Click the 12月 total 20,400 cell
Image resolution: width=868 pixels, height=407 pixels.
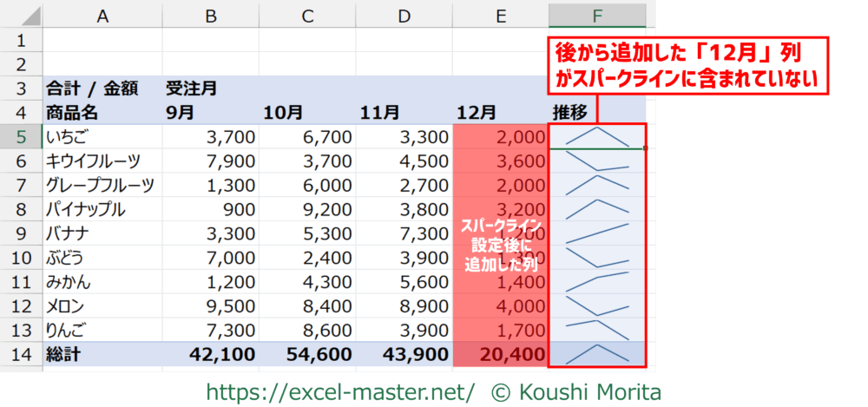(500, 354)
